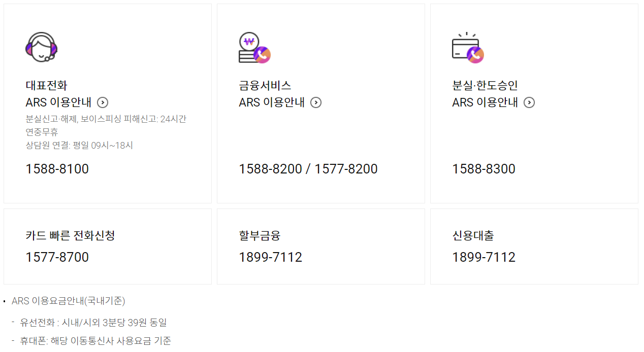The image size is (644, 352).
Task: Open the arrow icon next to 대표전화 ARS 이용안내
Action: click(x=103, y=102)
